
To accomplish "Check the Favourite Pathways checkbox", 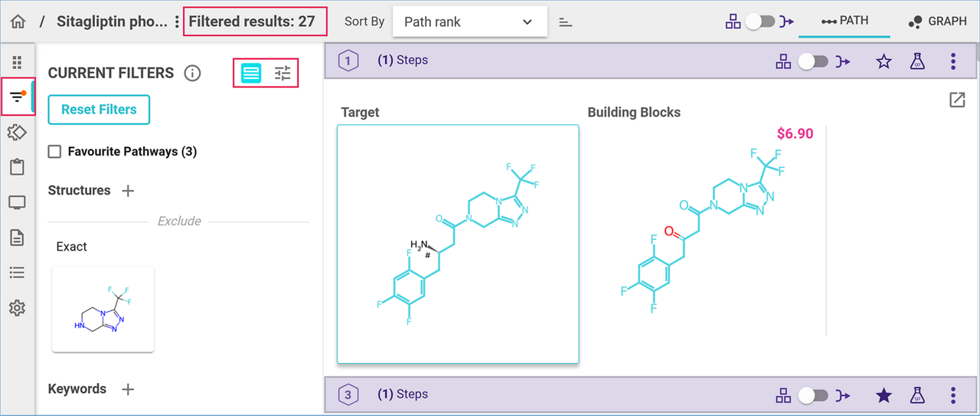I will [54, 152].
